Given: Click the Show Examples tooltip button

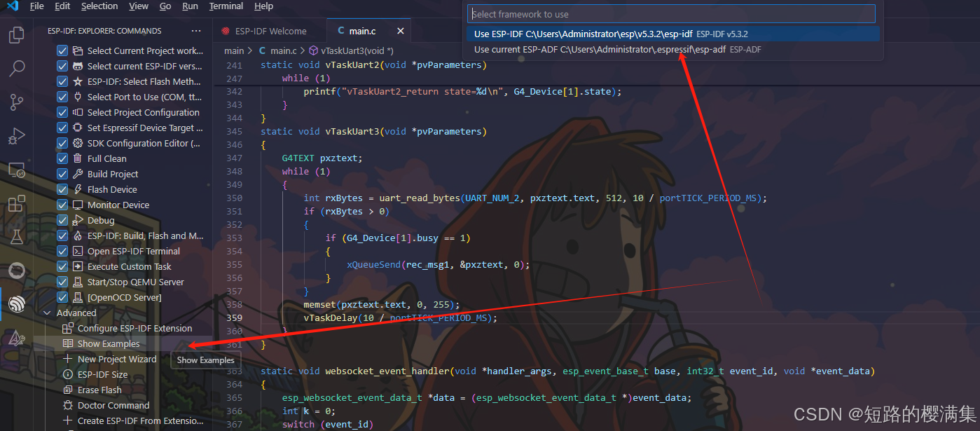Looking at the screenshot, I should [205, 360].
